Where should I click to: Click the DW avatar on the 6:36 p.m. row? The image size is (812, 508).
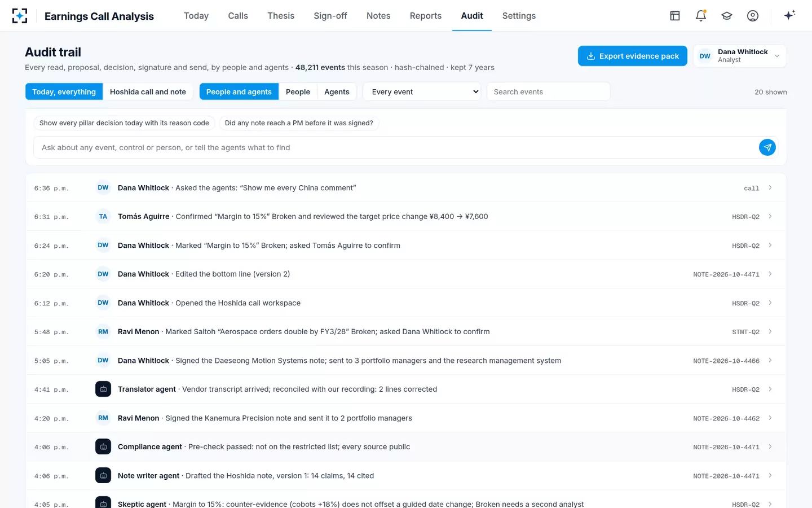click(103, 188)
